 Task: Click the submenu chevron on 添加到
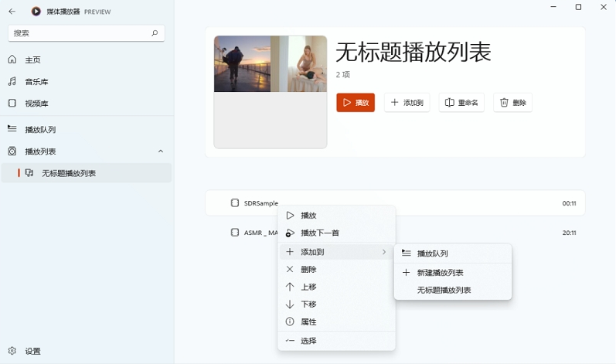(x=384, y=252)
